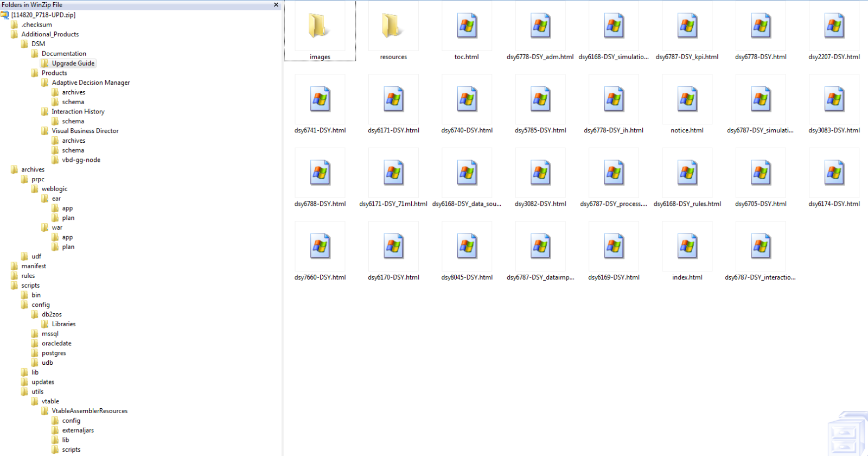Select dsy8045-DSY.html file icon

pos(467,246)
